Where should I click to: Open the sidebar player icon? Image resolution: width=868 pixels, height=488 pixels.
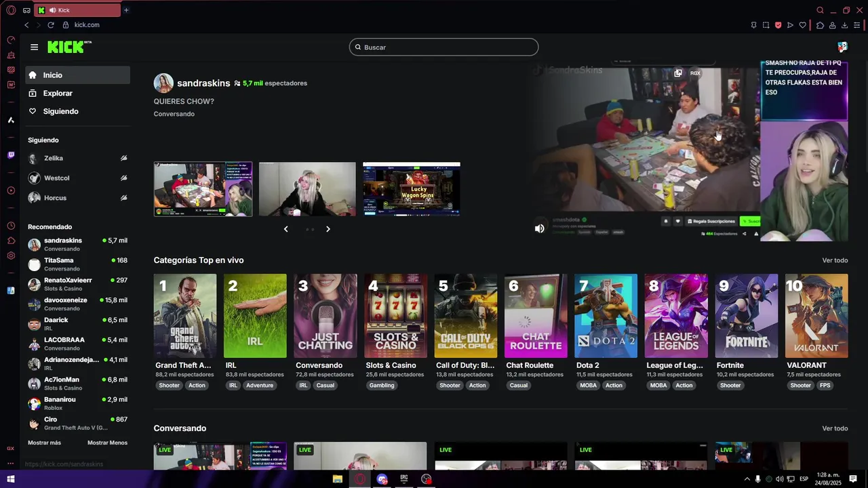[11, 190]
